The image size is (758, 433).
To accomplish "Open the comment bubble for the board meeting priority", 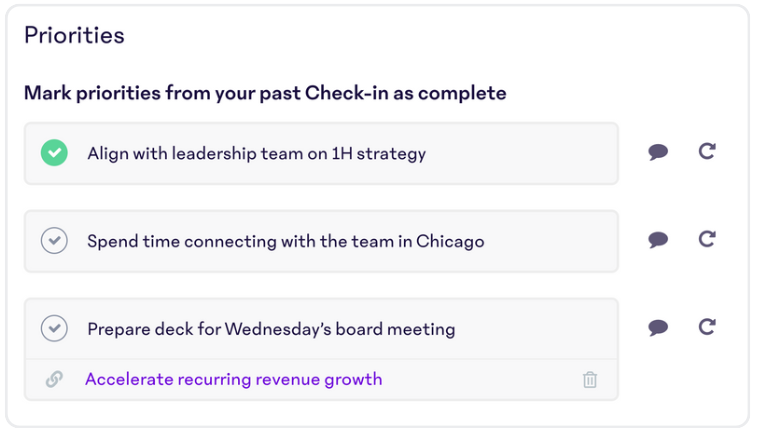I will (x=658, y=328).
